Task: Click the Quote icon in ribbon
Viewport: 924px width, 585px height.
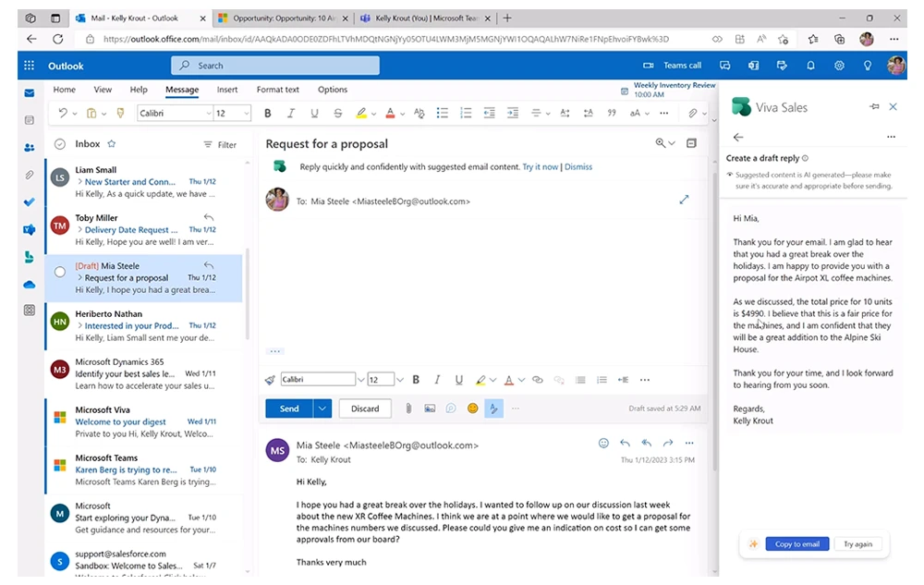Action: coord(612,113)
